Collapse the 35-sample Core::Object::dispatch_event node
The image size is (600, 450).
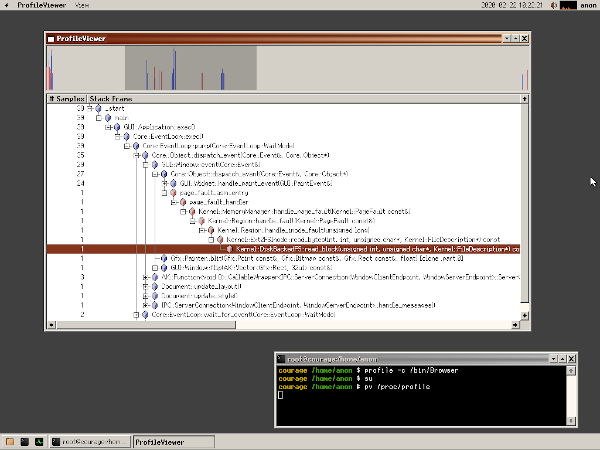(x=136, y=155)
